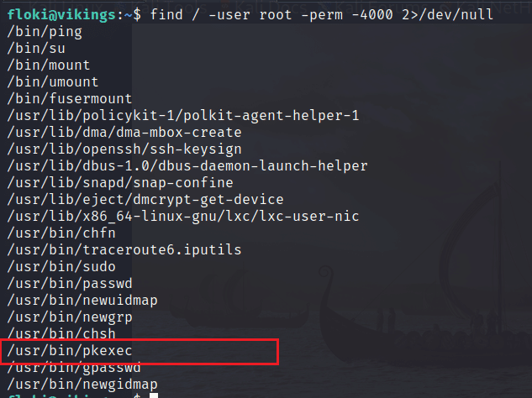Select the /bin/ping output line
The width and height of the screenshot is (532, 398).
45,32
